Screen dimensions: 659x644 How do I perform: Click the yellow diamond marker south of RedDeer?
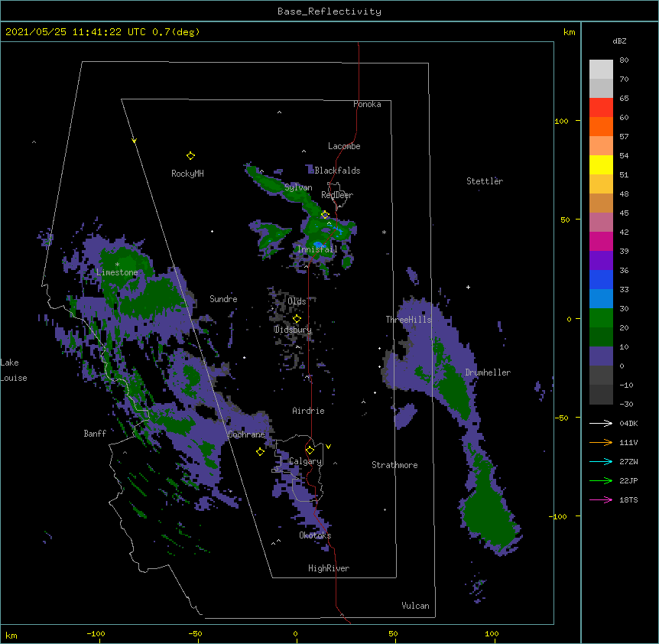pos(325,215)
